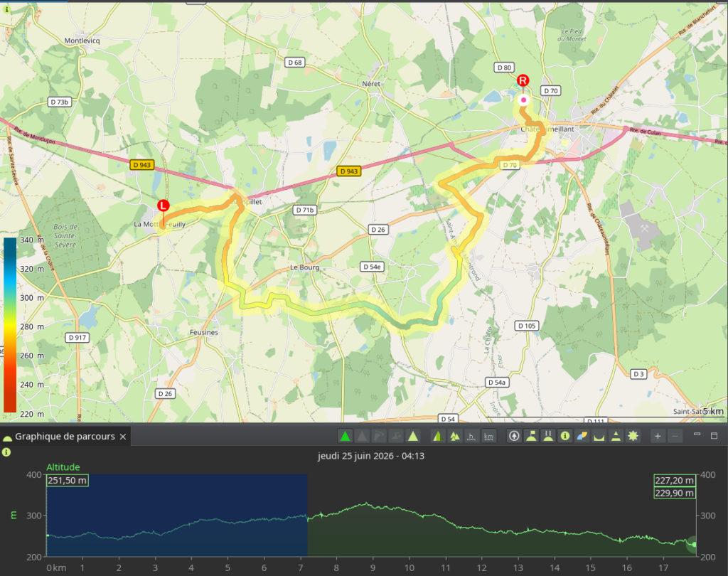This screenshot has width=728, height=576.
Task: Toggle the overlapping triangles graph icon
Action: tap(454, 436)
